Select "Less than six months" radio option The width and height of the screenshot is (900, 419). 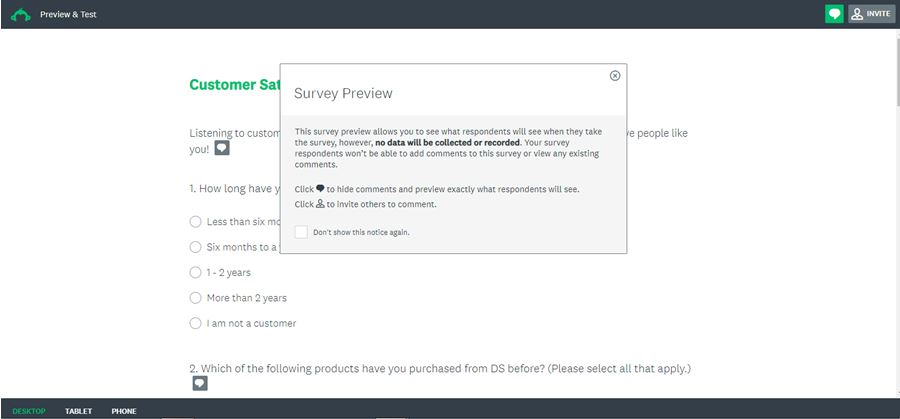click(195, 222)
